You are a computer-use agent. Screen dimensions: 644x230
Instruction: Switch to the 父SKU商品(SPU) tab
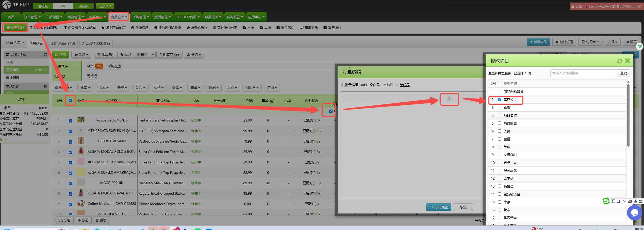pyautogui.click(x=62, y=43)
